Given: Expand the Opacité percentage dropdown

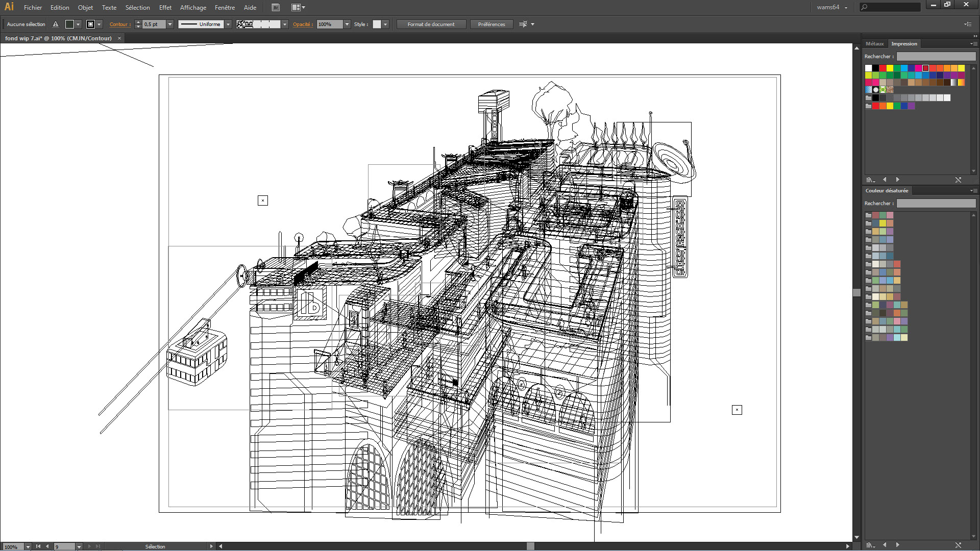Looking at the screenshot, I should pos(347,24).
